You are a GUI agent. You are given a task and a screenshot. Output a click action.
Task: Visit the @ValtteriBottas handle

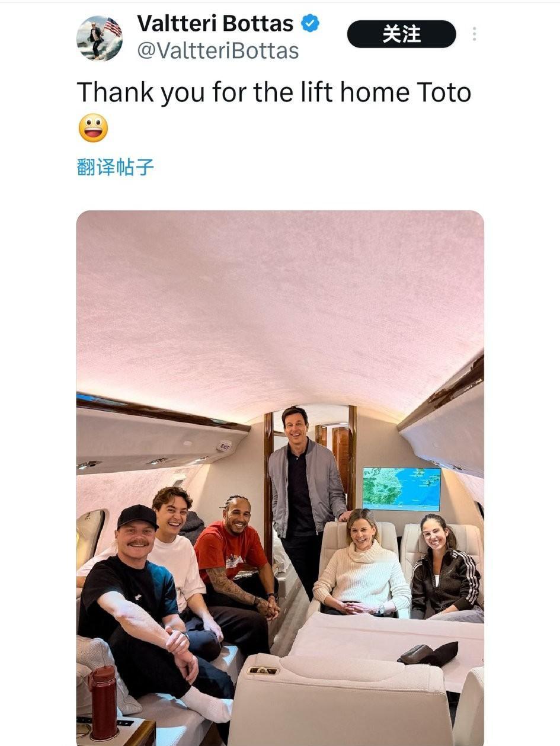pyautogui.click(x=217, y=51)
